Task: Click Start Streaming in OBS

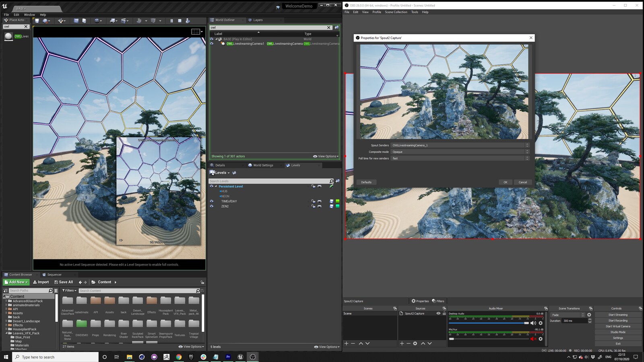Action: 618,315
